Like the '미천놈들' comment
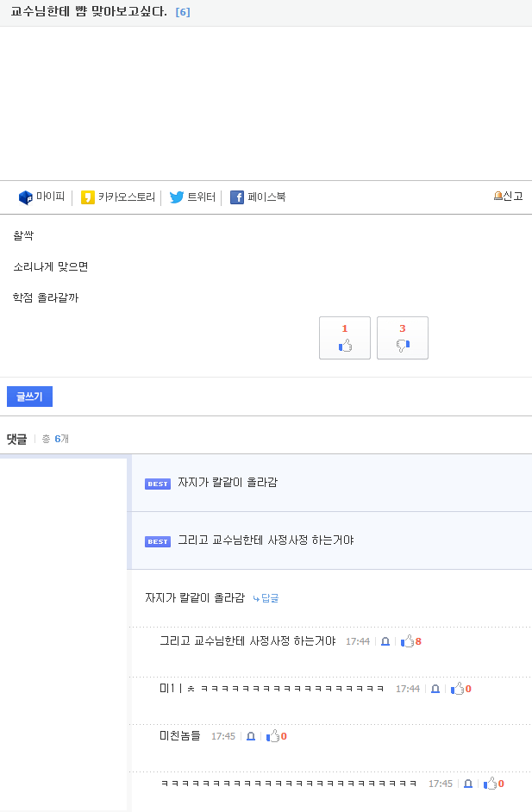Image resolution: width=532 pixels, height=812 pixels. pos(273,736)
